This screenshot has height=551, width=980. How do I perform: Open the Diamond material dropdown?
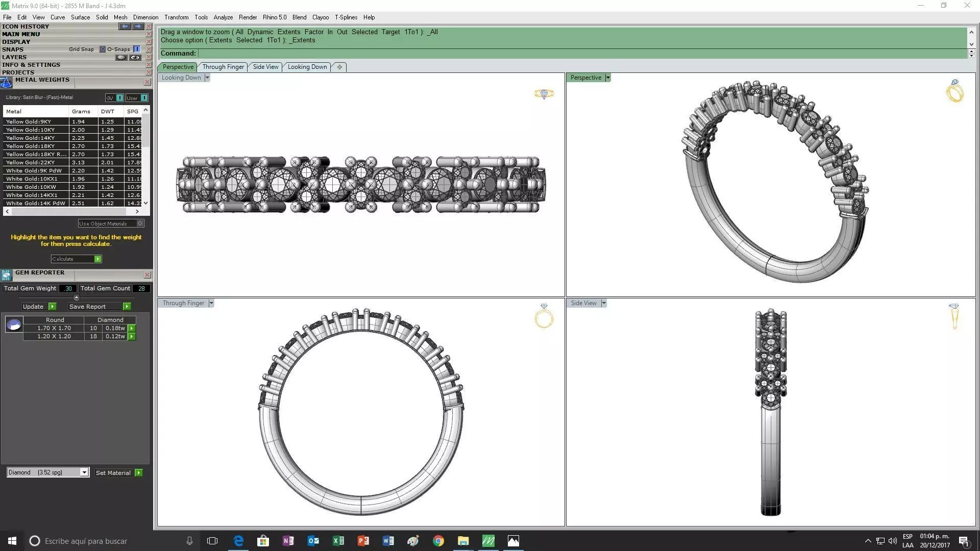[84, 472]
